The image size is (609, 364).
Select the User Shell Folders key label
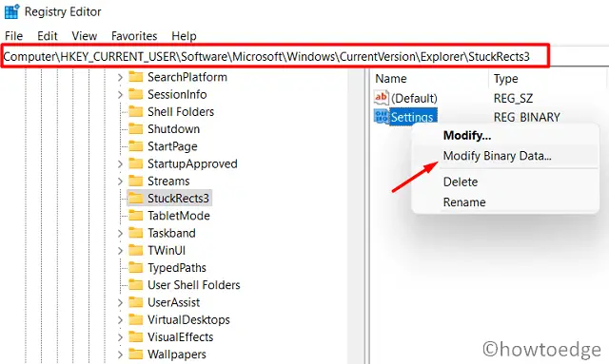(194, 285)
